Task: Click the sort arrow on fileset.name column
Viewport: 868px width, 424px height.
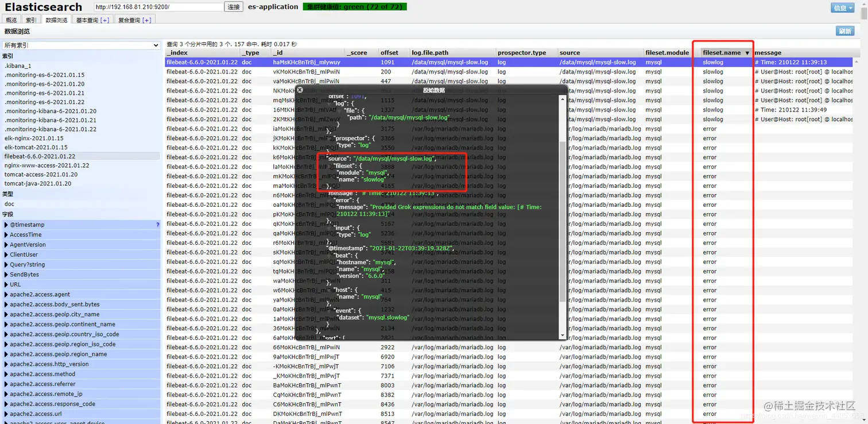Action: pos(747,53)
